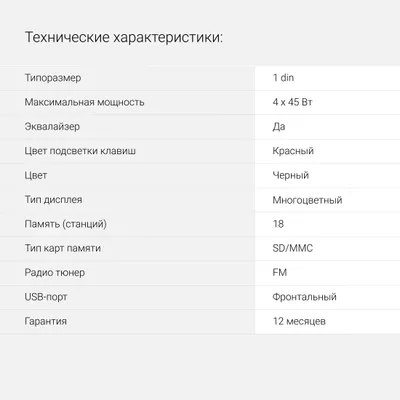Select 'Цвет подсветки клавиш' label
The width and height of the screenshot is (400, 400).
[x=80, y=151]
